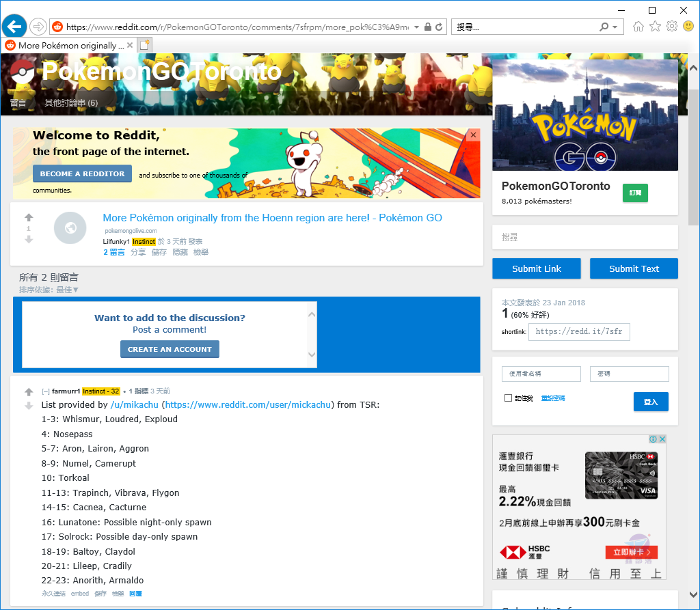Click the post's globe thumbnail
The image size is (700, 610).
coord(70,228)
